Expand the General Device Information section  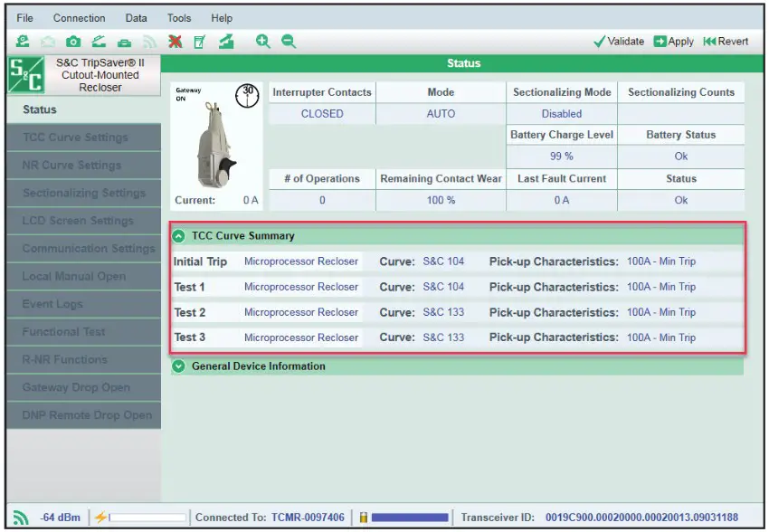(x=179, y=366)
